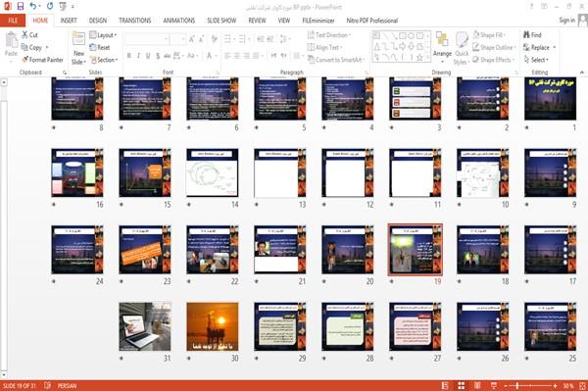Screen dimensions: 588x391
Task: Click the Paste clipboard icon
Action: click(x=11, y=40)
